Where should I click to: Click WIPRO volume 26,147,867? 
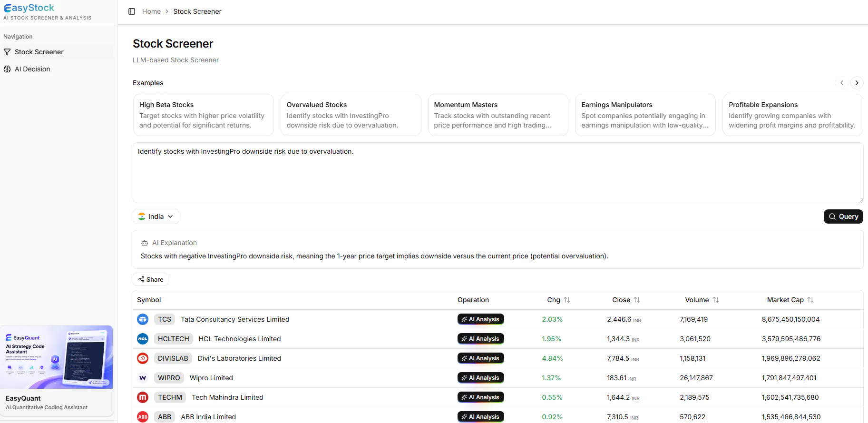click(696, 378)
